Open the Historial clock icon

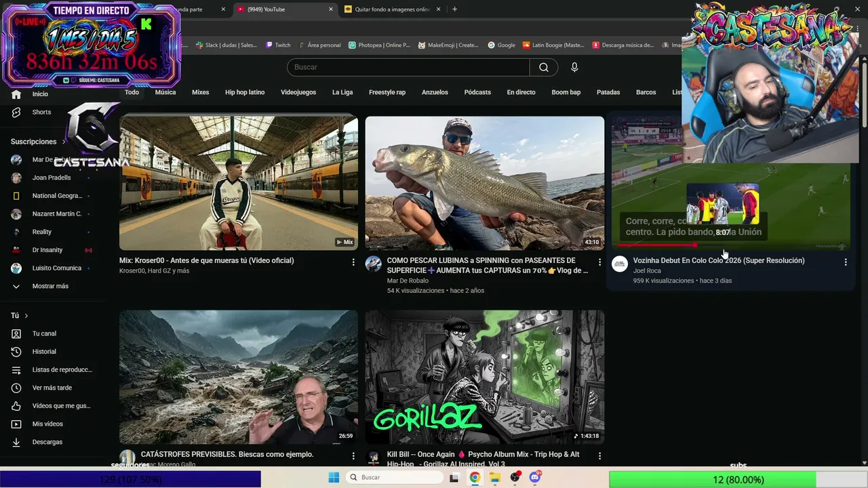[16, 352]
